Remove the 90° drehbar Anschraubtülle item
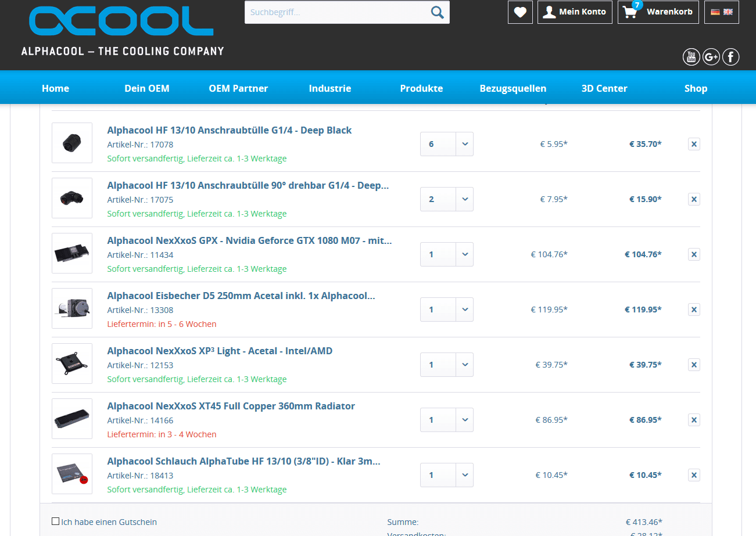756x536 pixels. [x=694, y=199]
